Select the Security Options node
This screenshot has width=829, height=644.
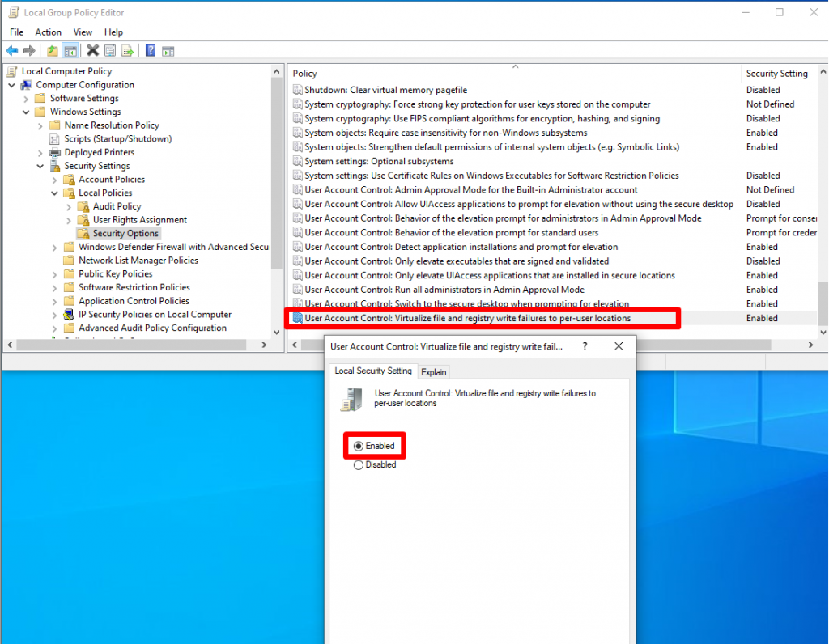click(x=125, y=233)
